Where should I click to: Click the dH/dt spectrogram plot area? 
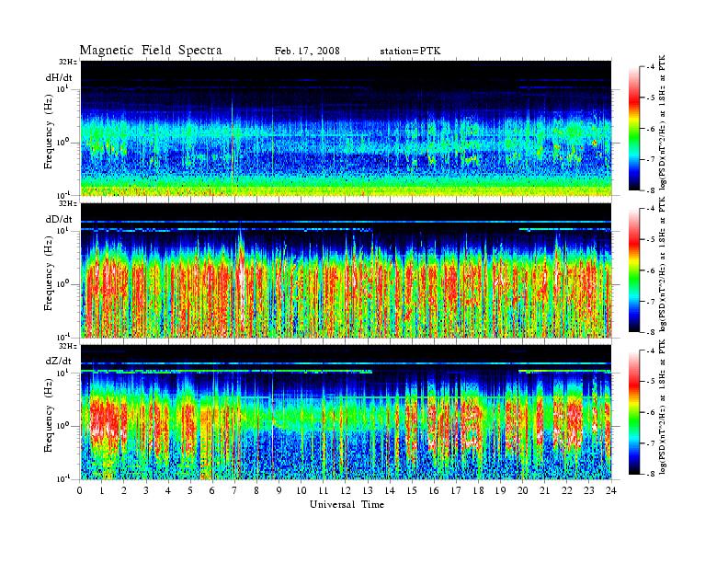tap(347, 128)
